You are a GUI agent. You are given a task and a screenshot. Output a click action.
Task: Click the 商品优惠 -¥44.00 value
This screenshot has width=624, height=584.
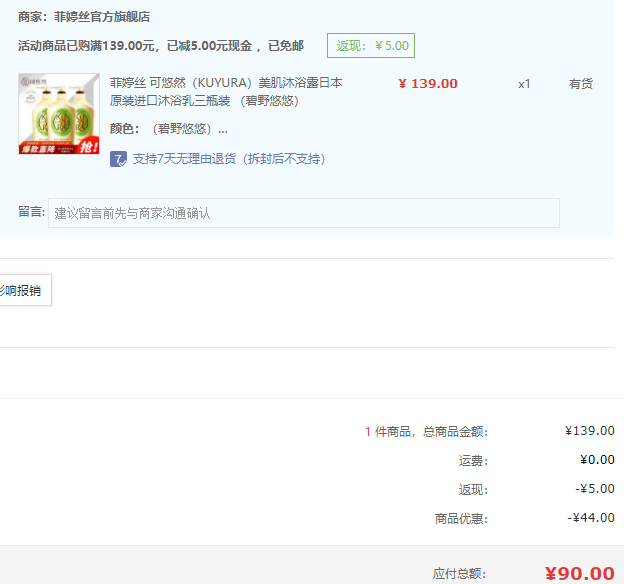(x=591, y=518)
